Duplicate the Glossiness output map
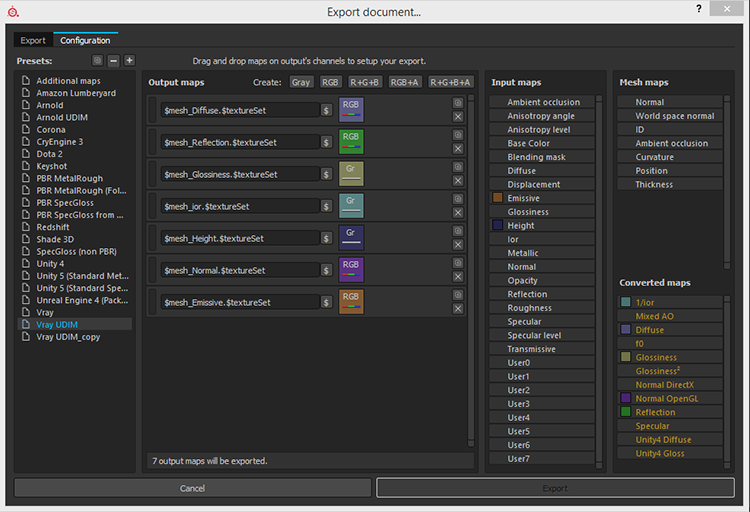Viewport: 750px width, 512px height. tap(458, 167)
